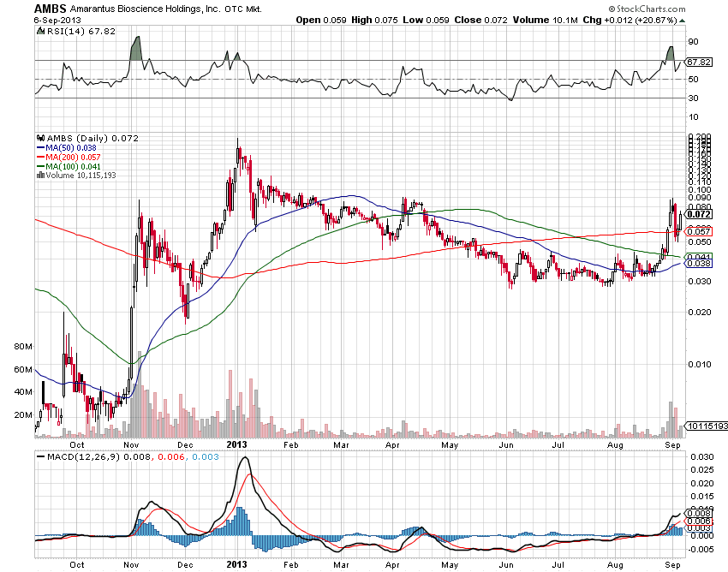The width and height of the screenshot is (728, 572).
Task: Click the green 0.041 MA(100) price tag
Action: click(x=699, y=257)
